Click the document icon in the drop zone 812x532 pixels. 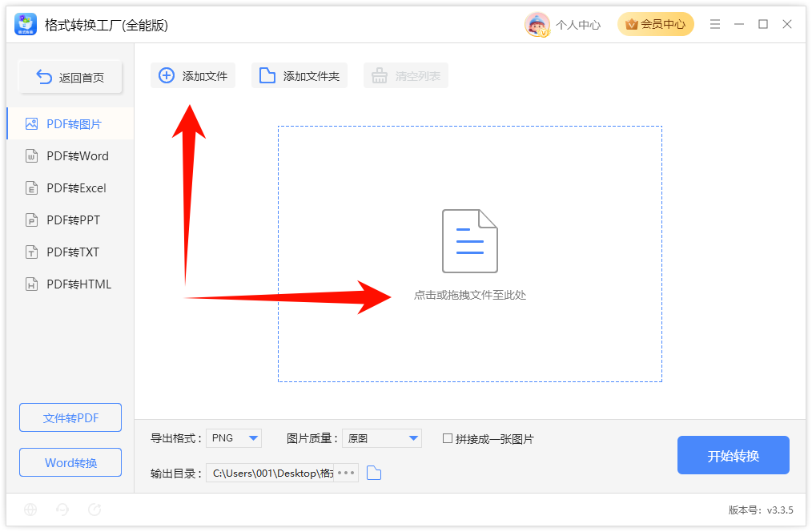470,241
